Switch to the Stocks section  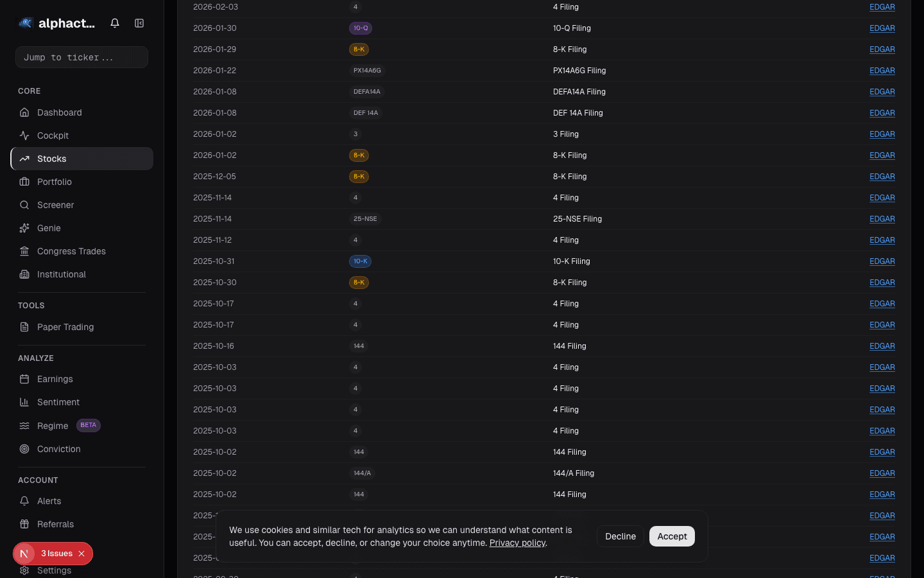[51, 159]
